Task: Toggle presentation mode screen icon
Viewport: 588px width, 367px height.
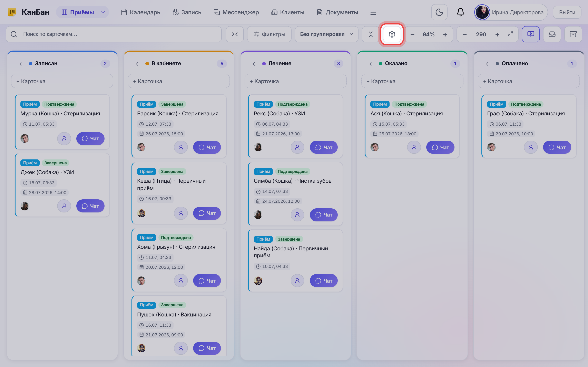Action: pos(531,34)
